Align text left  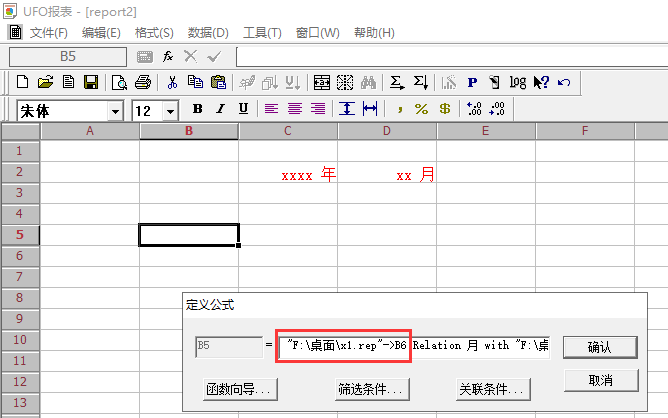point(271,109)
